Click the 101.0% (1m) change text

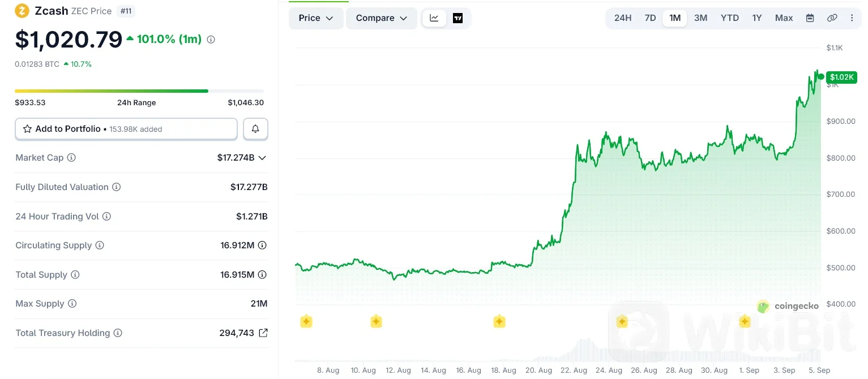[169, 40]
